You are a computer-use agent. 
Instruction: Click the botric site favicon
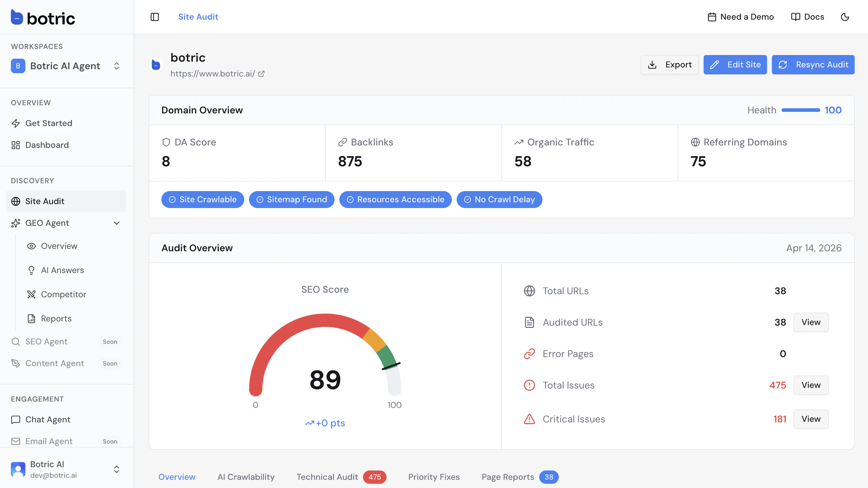(156, 65)
